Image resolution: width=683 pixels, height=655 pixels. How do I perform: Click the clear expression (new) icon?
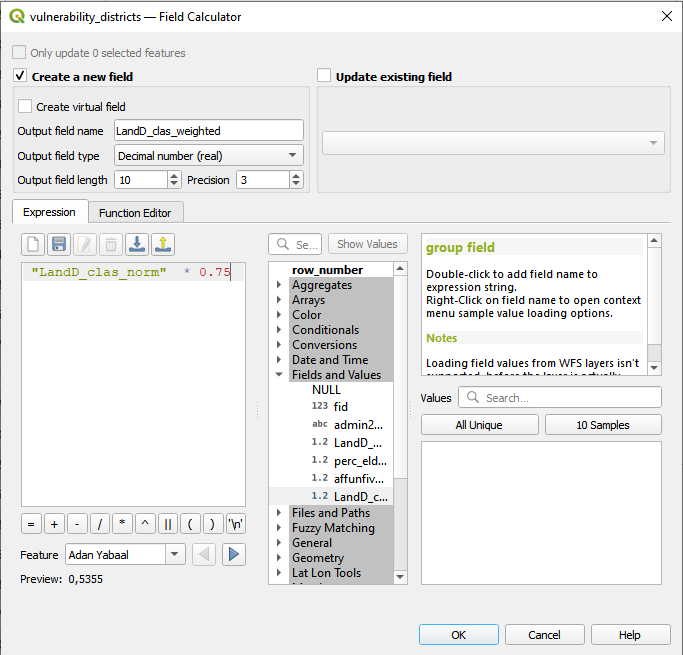[33, 244]
